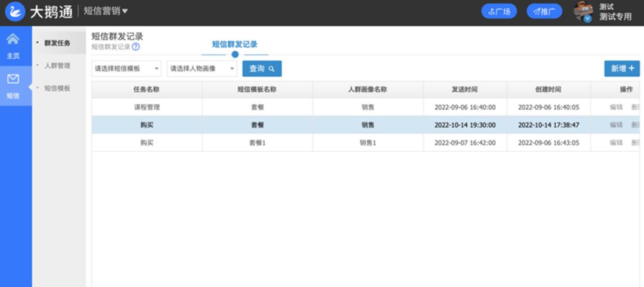Select the 短信群发记录 tab
644x287 pixels.
tap(234, 44)
